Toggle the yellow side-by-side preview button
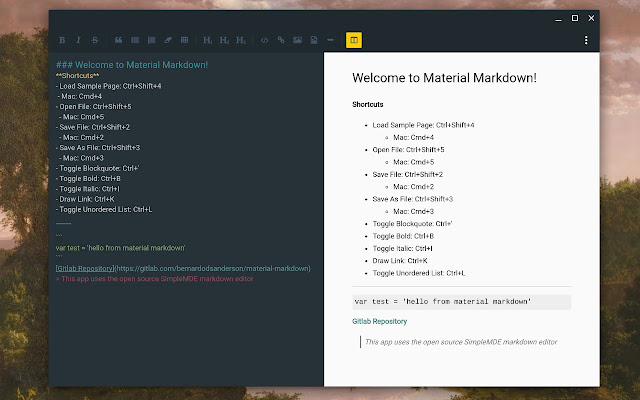Screen dimensions: 640x400 click(x=354, y=40)
